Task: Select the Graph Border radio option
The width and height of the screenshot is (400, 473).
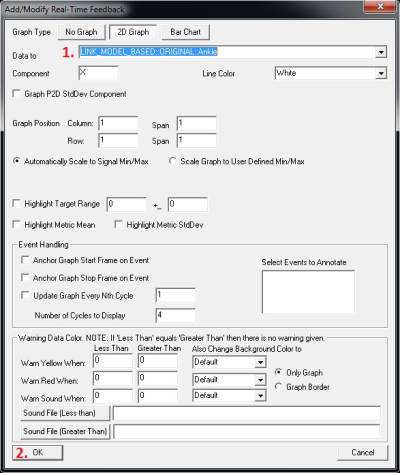Action: (278, 387)
